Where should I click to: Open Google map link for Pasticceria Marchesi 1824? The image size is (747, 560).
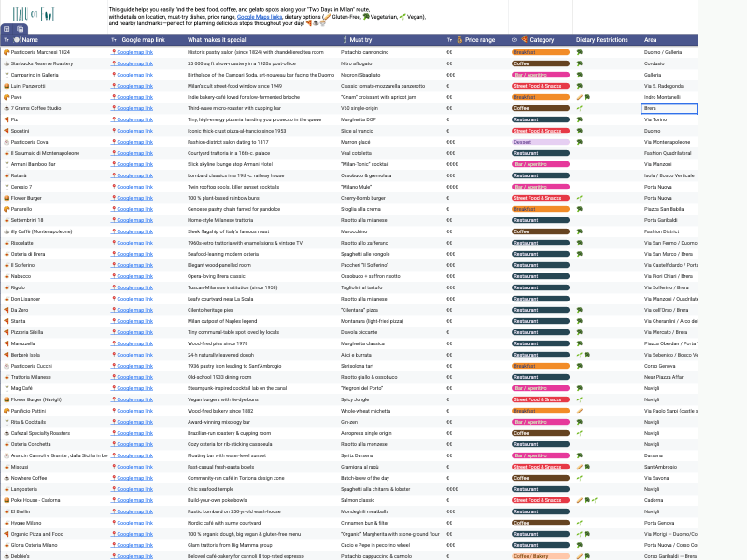[132, 52]
